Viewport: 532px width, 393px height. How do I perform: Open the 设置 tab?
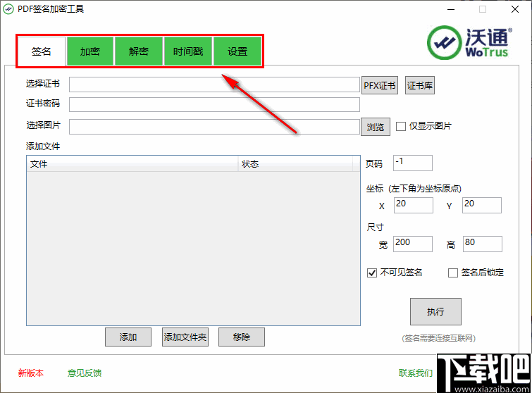click(x=237, y=51)
